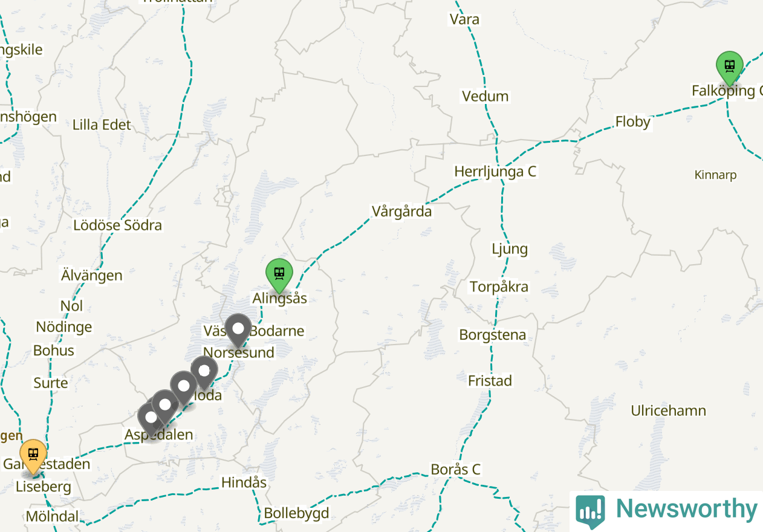Select the gray pin left of Floda label
763x532 pixels.
(x=184, y=386)
